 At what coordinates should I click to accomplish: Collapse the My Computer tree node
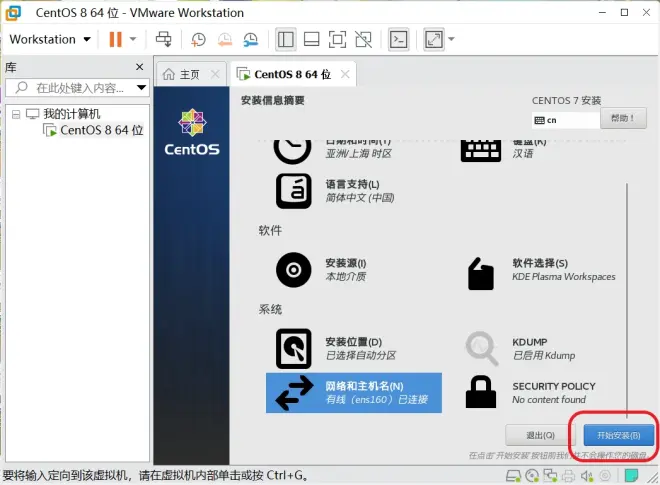point(16,115)
